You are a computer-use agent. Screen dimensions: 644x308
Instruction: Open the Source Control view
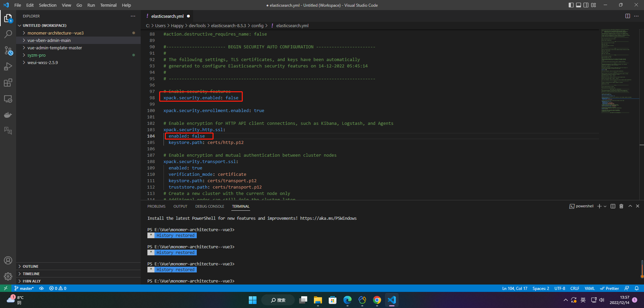click(8, 50)
